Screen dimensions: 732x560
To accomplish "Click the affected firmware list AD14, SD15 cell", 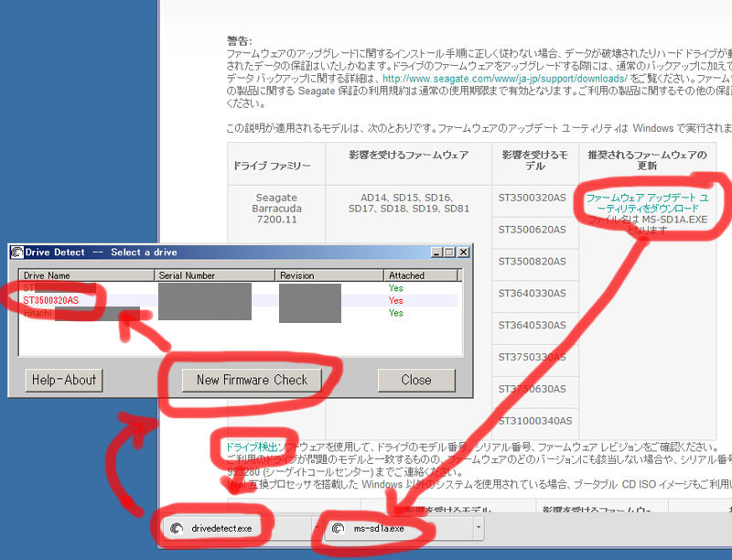I will (408, 203).
